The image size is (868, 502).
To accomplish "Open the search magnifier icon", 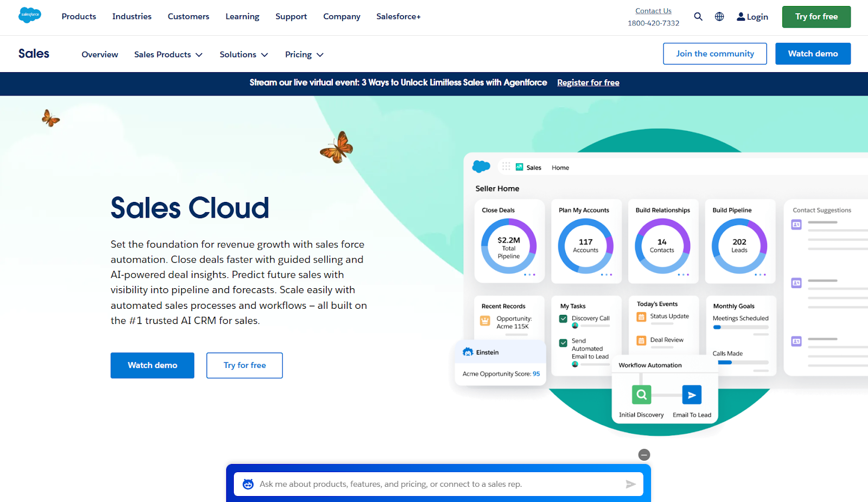I will 698,17.
